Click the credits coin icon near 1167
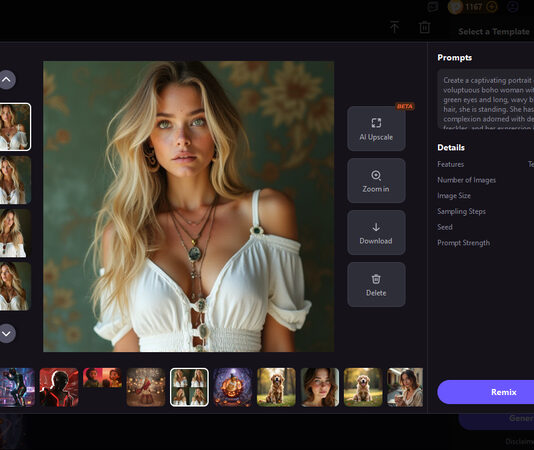Screen dimensions: 534x450 click(x=455, y=7)
